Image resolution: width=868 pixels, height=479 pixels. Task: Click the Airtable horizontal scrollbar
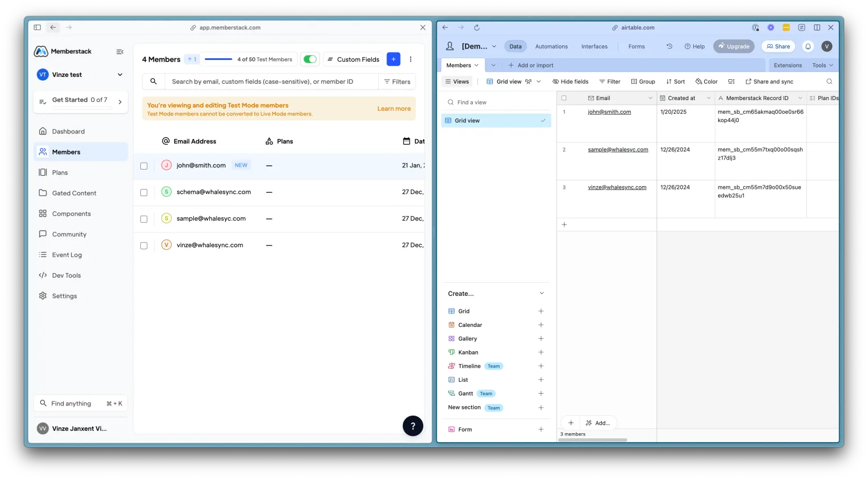593,440
